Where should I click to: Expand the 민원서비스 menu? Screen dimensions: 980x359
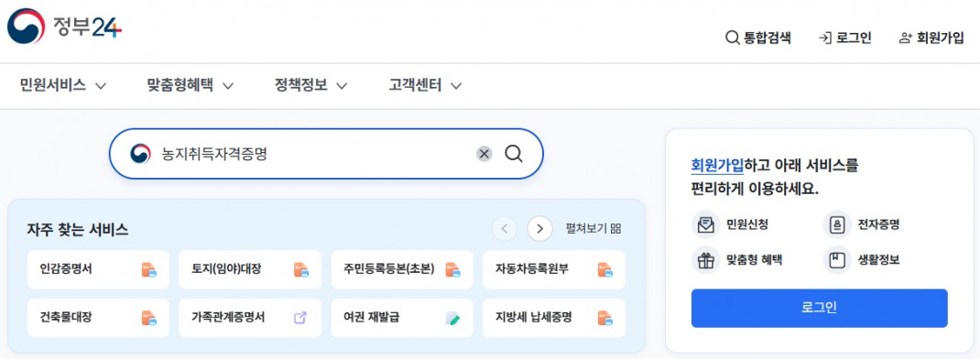63,85
